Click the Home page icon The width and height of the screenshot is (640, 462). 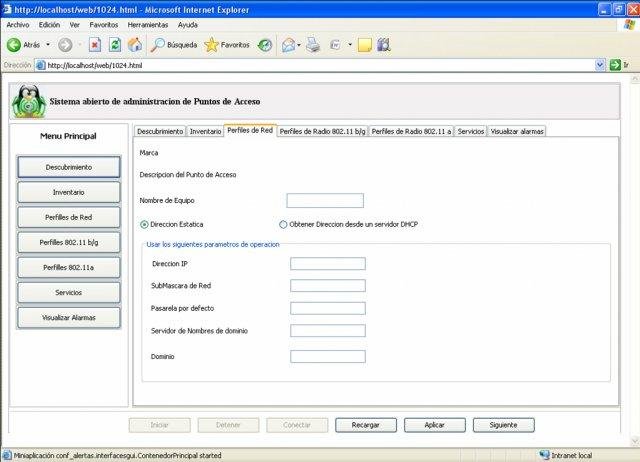click(x=135, y=44)
